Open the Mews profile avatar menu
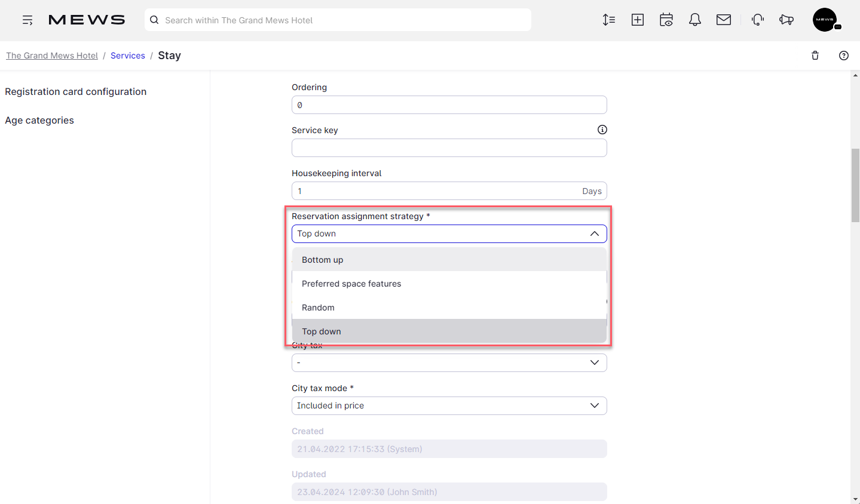Image resolution: width=860 pixels, height=504 pixels. point(825,20)
